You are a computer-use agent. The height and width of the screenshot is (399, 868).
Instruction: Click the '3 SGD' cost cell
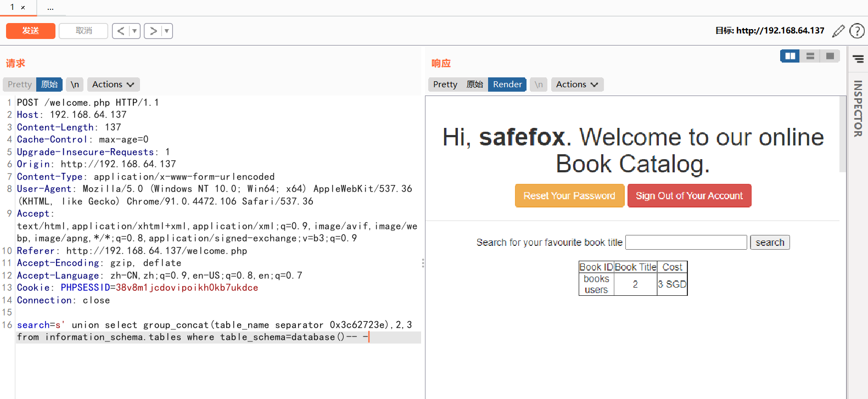(672, 284)
